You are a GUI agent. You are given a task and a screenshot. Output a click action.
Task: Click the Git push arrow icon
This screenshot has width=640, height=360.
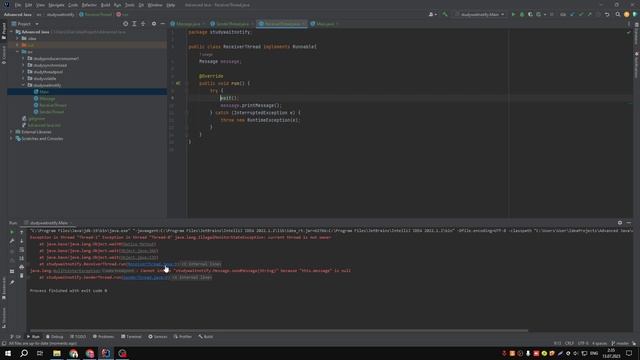[589, 14]
